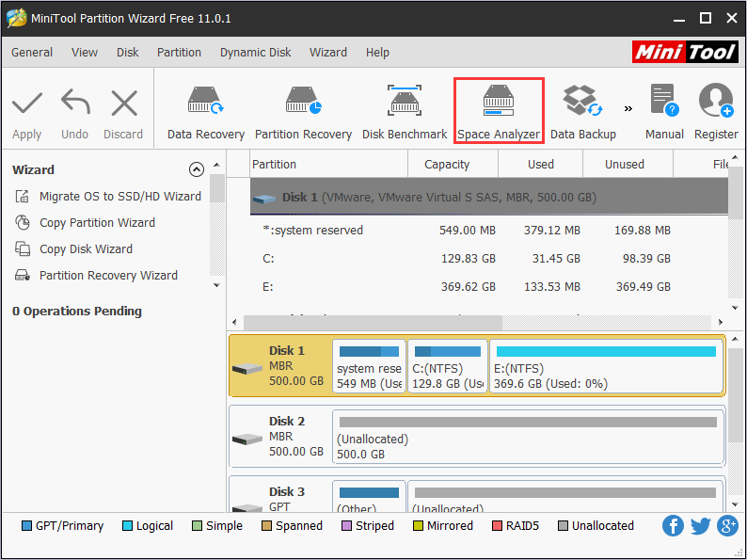The height and width of the screenshot is (560, 747).
Task: Start the Partition Recovery Wizard
Action: (x=96, y=276)
